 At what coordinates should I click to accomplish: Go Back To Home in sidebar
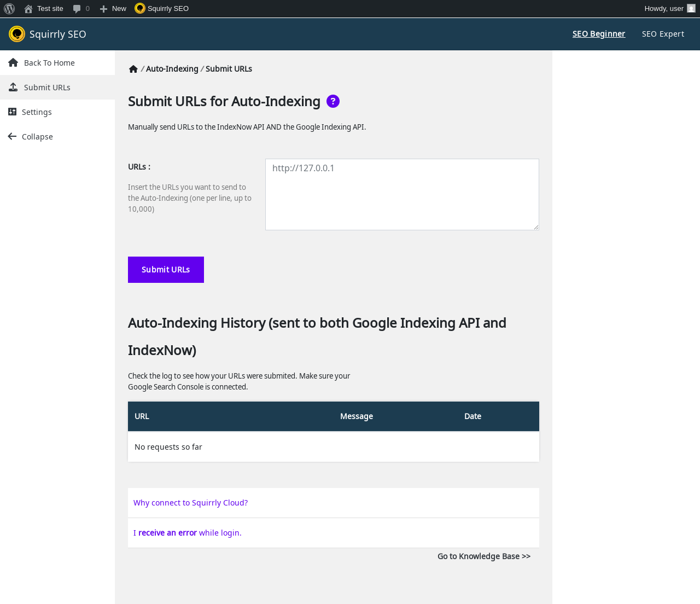pyautogui.click(x=49, y=63)
